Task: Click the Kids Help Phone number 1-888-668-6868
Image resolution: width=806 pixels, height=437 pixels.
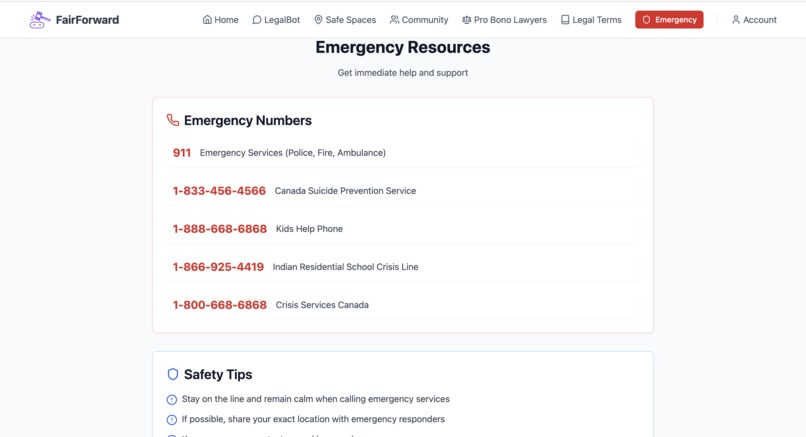Action: 219,229
